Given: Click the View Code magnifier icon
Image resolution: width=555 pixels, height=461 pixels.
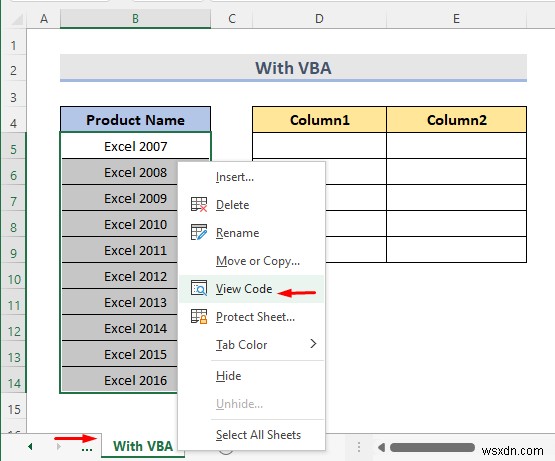Looking at the screenshot, I should [x=199, y=288].
